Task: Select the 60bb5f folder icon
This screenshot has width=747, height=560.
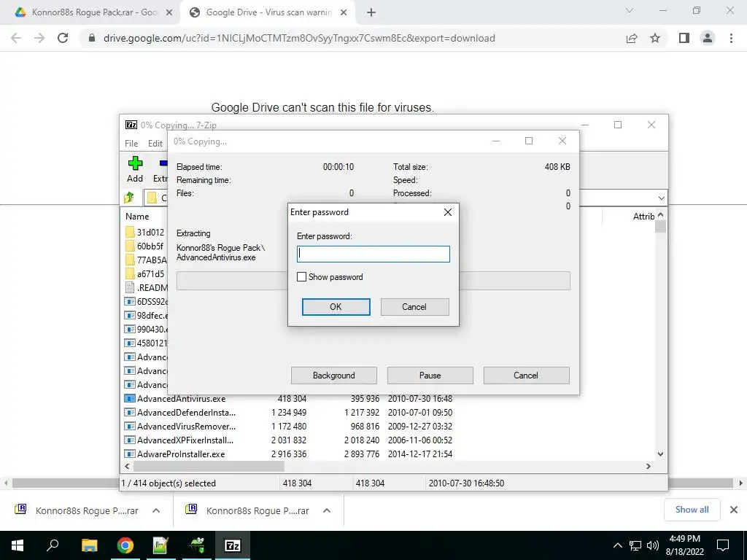Action: pyautogui.click(x=130, y=246)
